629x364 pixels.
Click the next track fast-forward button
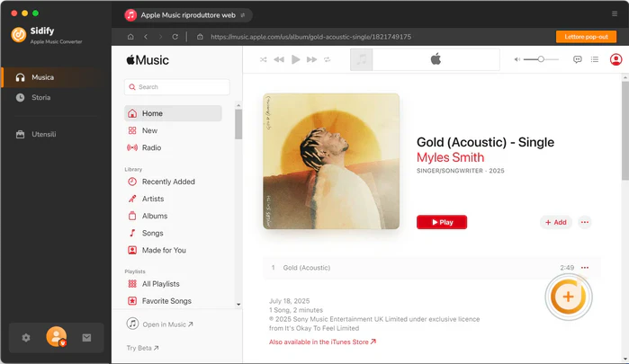coord(311,59)
